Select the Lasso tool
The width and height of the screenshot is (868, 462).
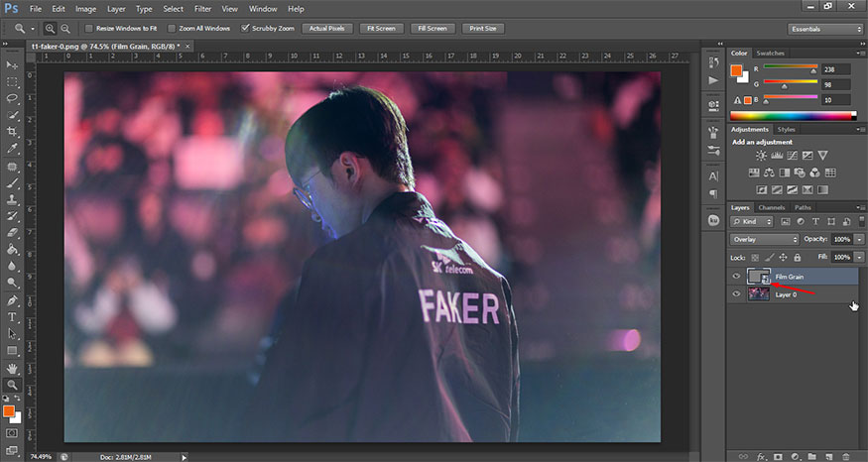(x=12, y=98)
